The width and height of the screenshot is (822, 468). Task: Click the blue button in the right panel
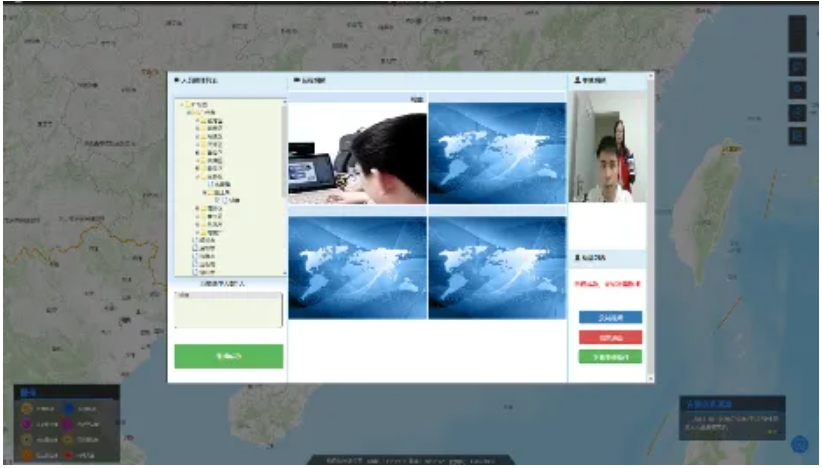(610, 317)
